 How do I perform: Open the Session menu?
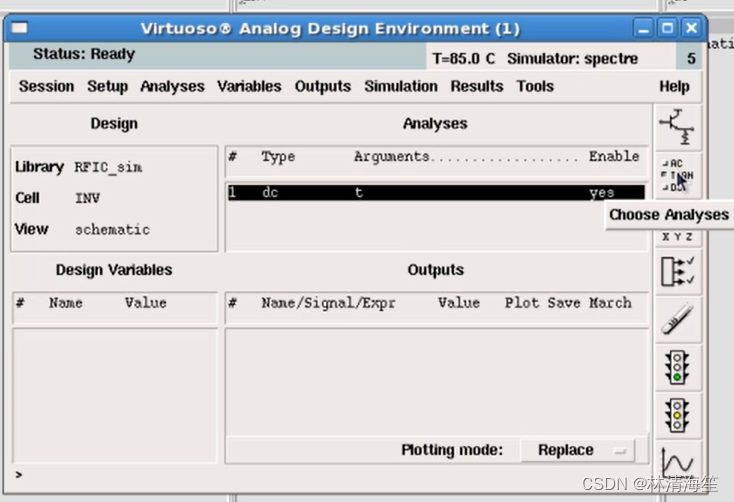point(46,87)
